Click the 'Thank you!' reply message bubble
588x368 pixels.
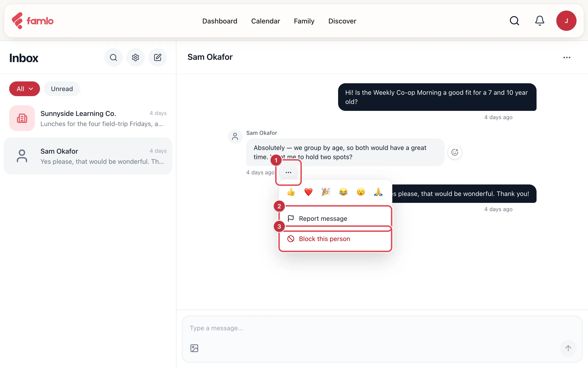point(464,194)
